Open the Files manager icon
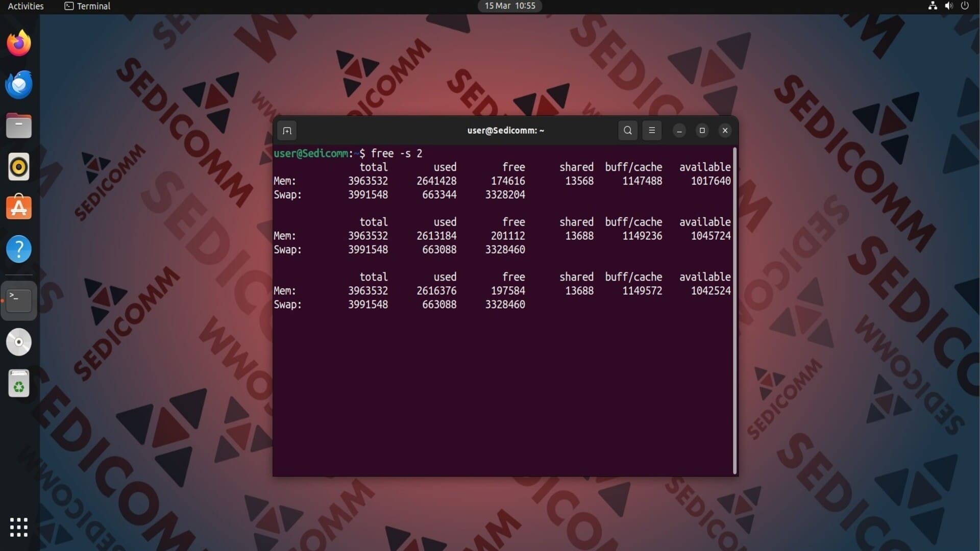Image resolution: width=980 pixels, height=551 pixels. point(19,126)
